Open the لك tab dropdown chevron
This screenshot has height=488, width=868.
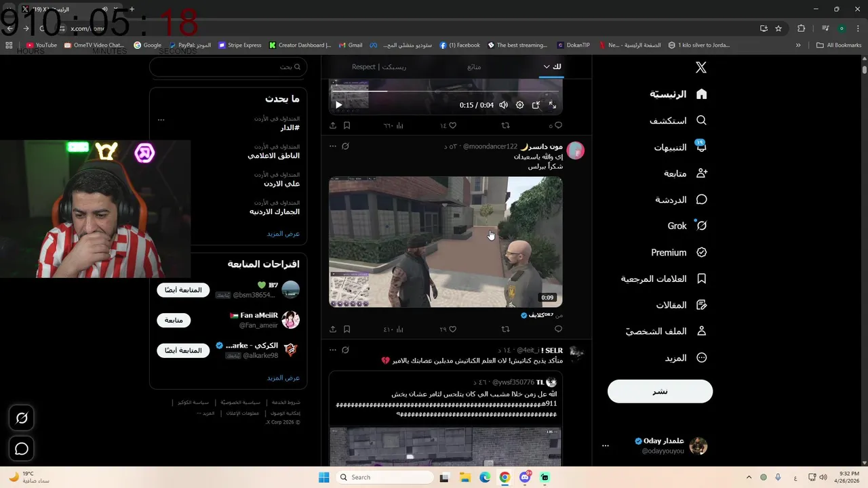click(x=547, y=66)
